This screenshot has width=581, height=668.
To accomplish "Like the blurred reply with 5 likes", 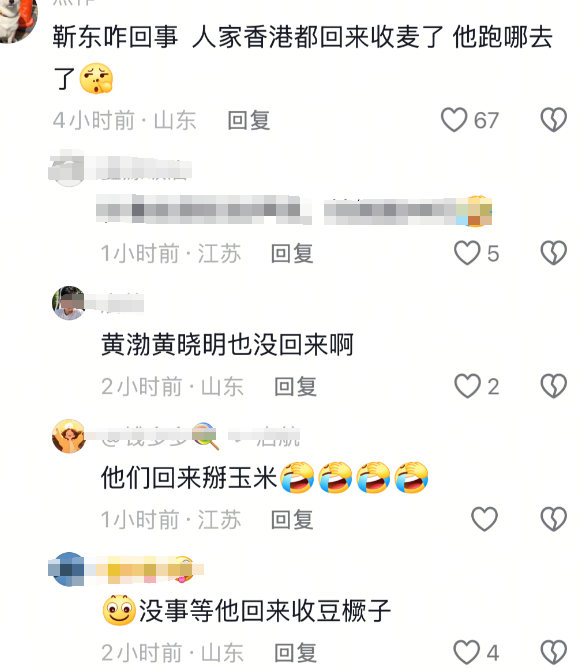I will [467, 253].
